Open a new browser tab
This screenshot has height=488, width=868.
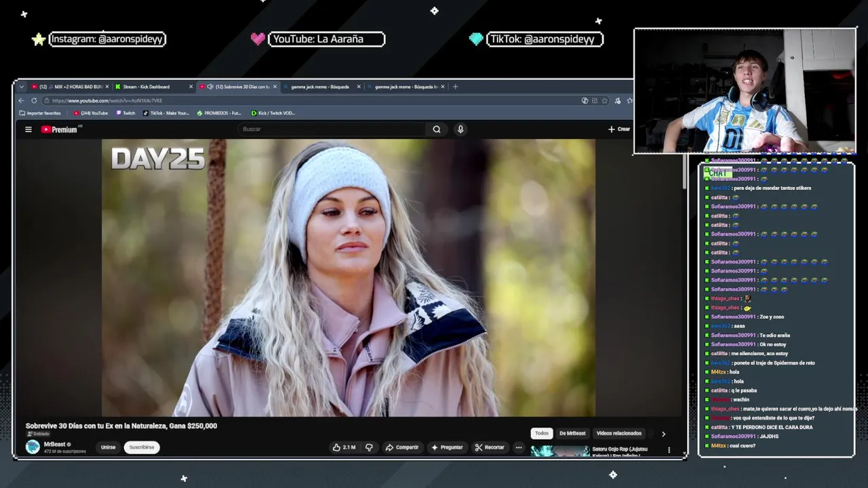pos(455,87)
